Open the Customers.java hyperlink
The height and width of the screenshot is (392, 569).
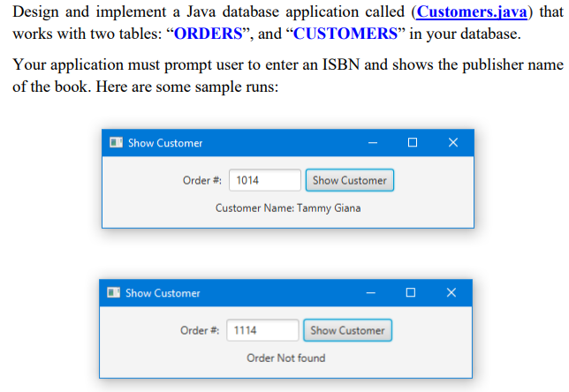(472, 12)
